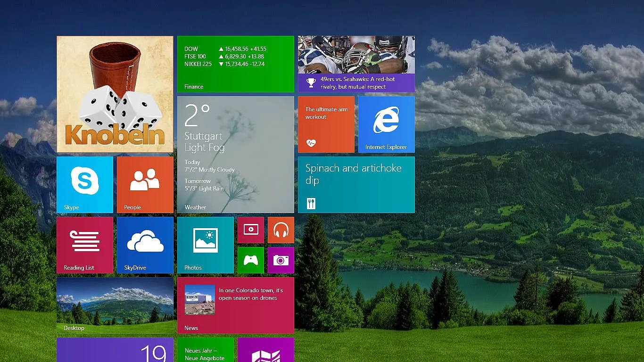Screen dimensions: 644x362
Task: Open the ultimate arm workout health tile
Action: click(326, 124)
